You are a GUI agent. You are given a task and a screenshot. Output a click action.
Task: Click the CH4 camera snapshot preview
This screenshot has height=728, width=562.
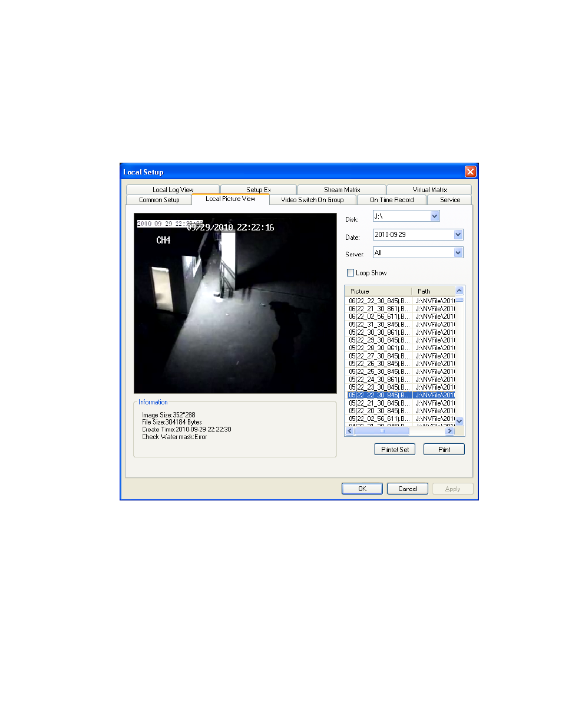click(x=235, y=303)
